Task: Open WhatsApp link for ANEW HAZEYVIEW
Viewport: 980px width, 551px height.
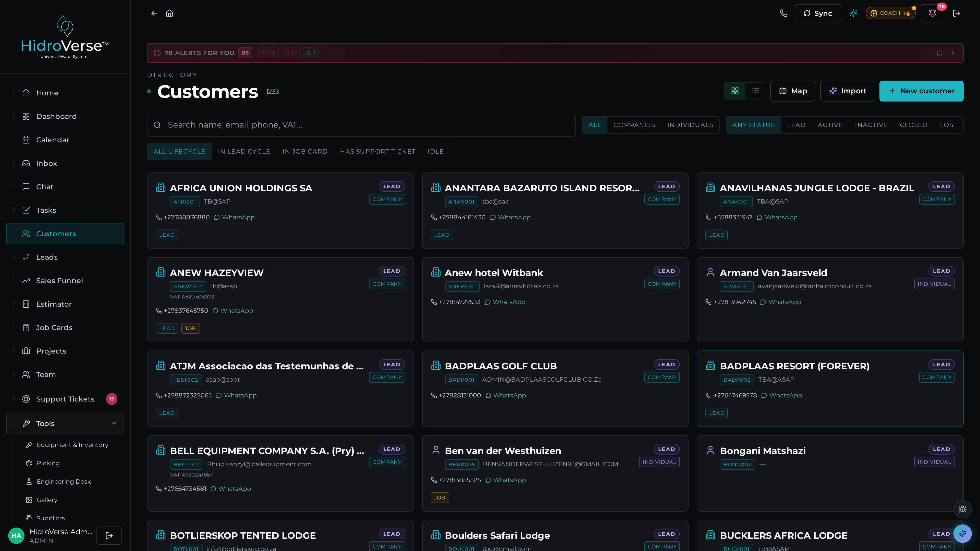Action: click(x=232, y=311)
